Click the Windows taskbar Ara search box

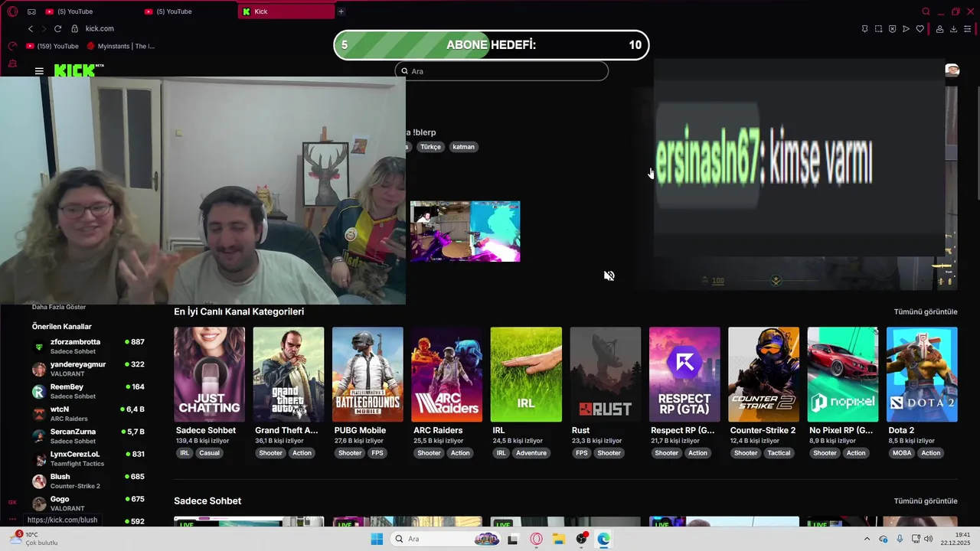point(446,539)
